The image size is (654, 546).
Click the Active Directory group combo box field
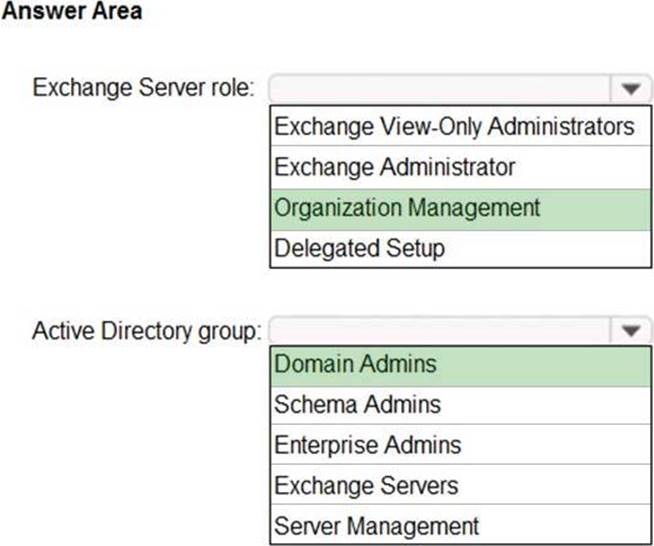click(x=440, y=330)
